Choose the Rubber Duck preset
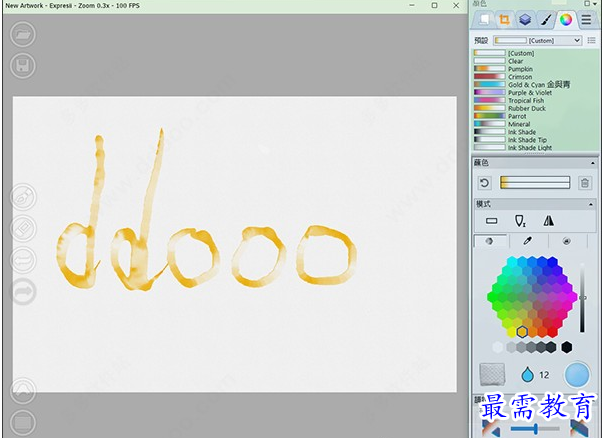 pos(510,108)
